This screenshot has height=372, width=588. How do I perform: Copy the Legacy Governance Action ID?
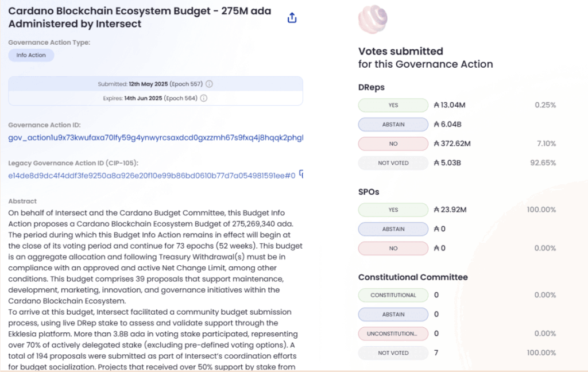tap(301, 175)
